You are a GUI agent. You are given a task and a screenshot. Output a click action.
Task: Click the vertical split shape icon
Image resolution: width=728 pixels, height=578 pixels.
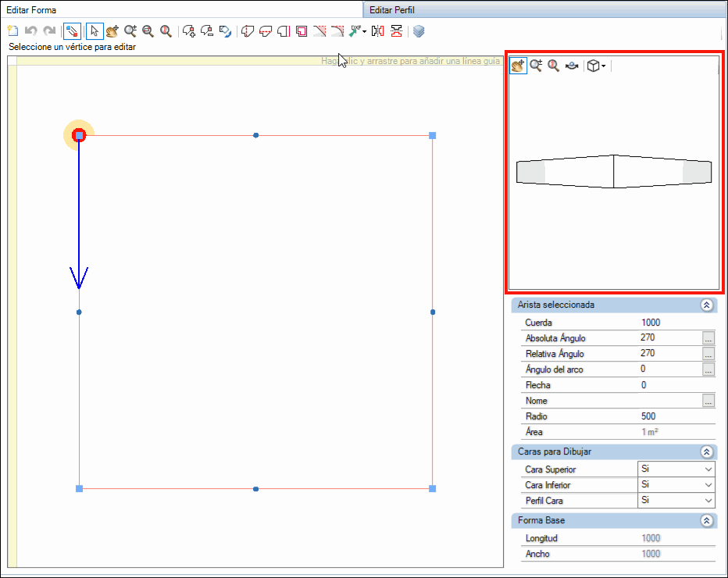pos(248,31)
